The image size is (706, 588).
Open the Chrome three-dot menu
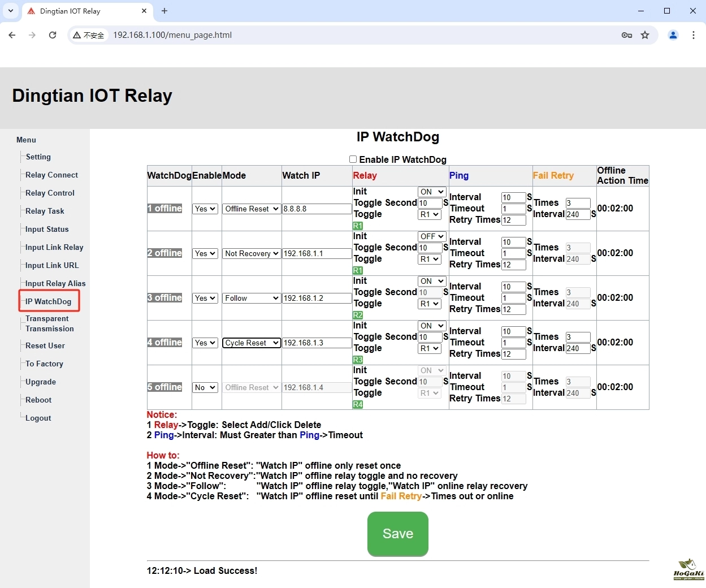pyautogui.click(x=694, y=35)
